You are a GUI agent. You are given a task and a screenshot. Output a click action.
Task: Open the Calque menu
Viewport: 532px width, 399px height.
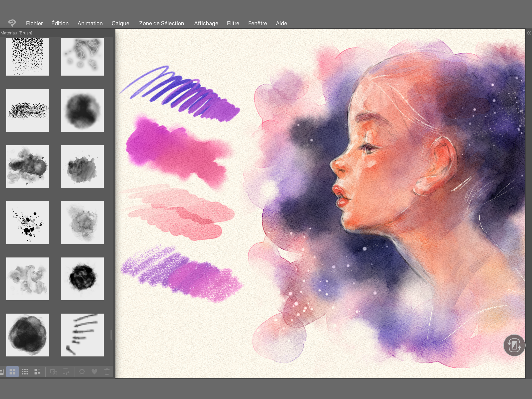point(120,23)
